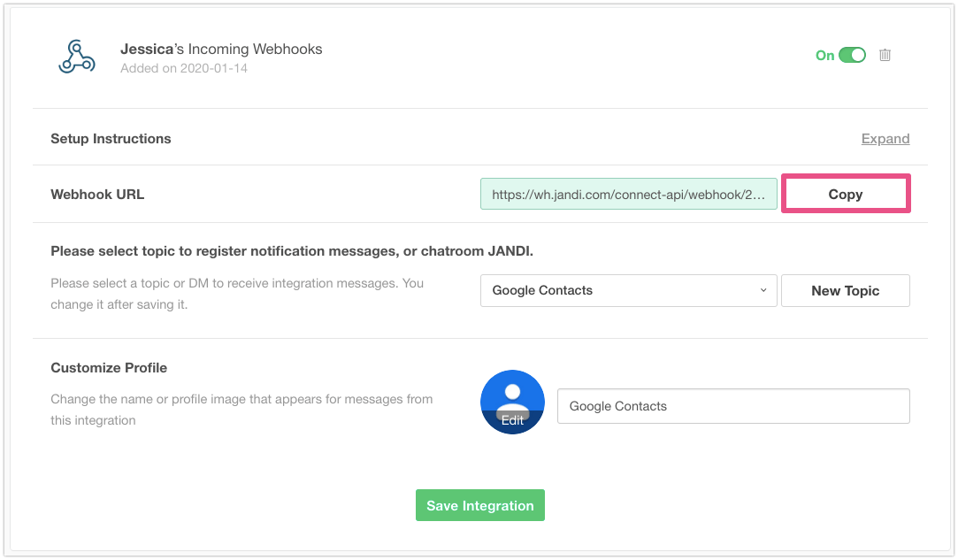This screenshot has width=958, height=560.
Task: Create a New Topic
Action: tap(845, 290)
